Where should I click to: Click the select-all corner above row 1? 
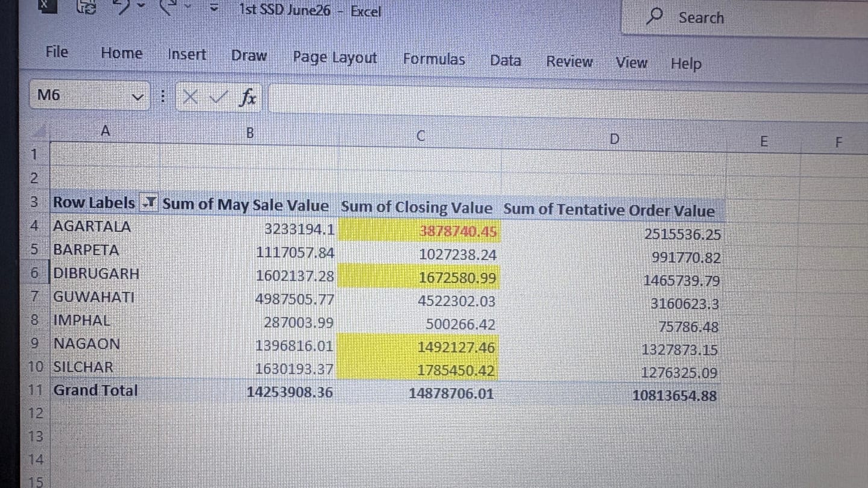coord(39,130)
